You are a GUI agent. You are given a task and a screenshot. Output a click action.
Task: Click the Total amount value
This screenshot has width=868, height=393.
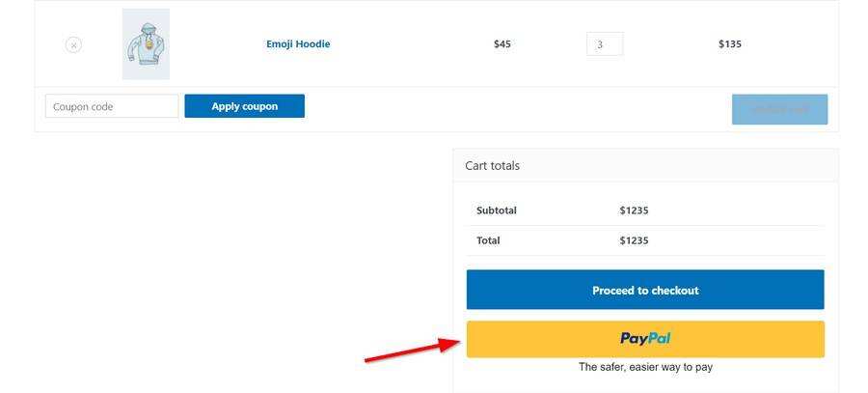634,240
